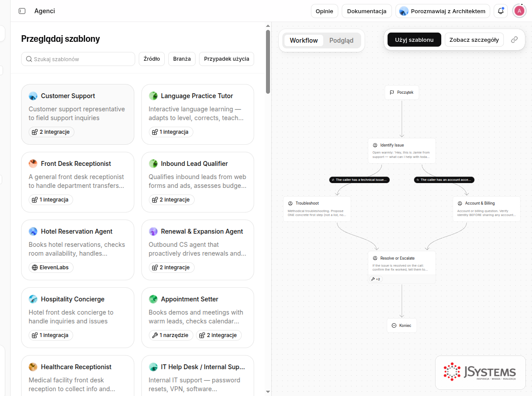532x396 pixels.
Task: Click the Language Practice Tutor avatar icon
Action: click(153, 96)
